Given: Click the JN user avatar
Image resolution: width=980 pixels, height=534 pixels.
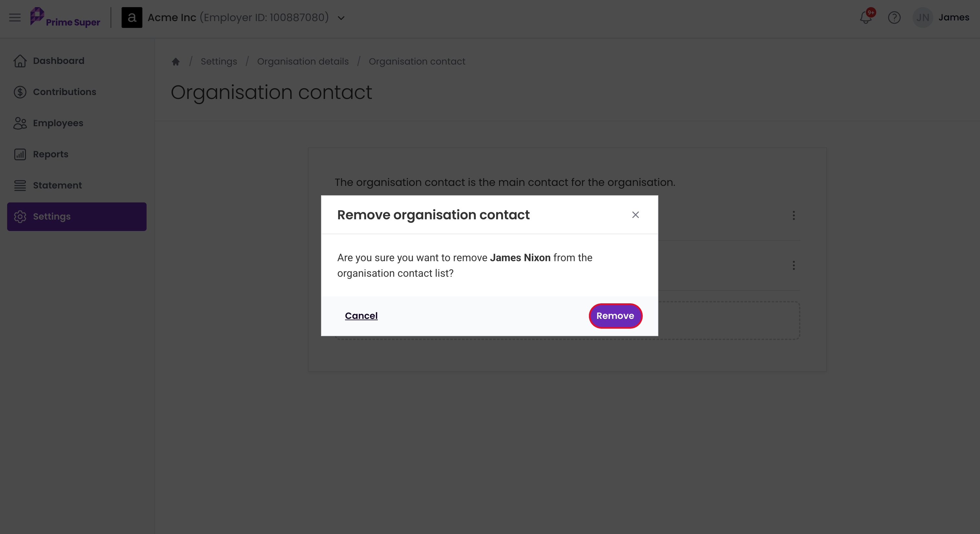Looking at the screenshot, I should (923, 18).
